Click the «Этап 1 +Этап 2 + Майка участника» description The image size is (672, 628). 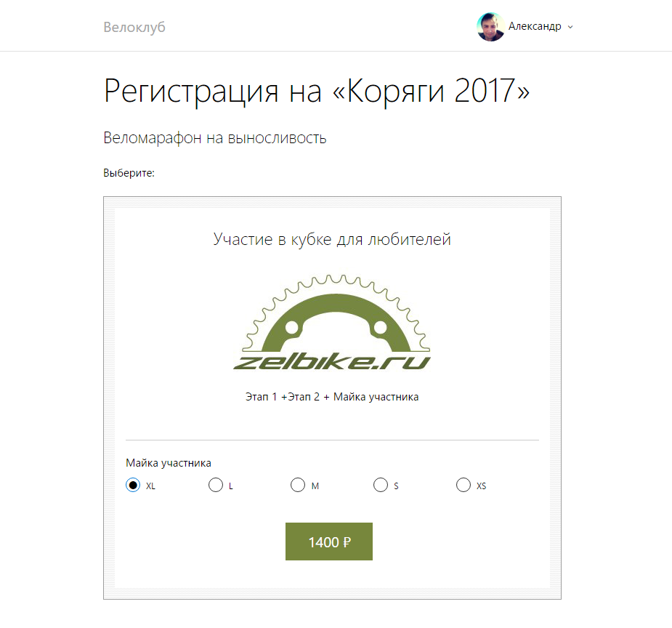point(332,397)
